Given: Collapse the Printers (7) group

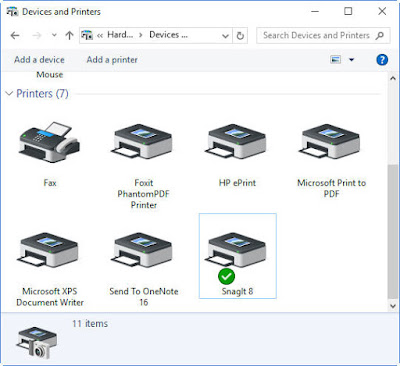Looking at the screenshot, I should [x=9, y=93].
